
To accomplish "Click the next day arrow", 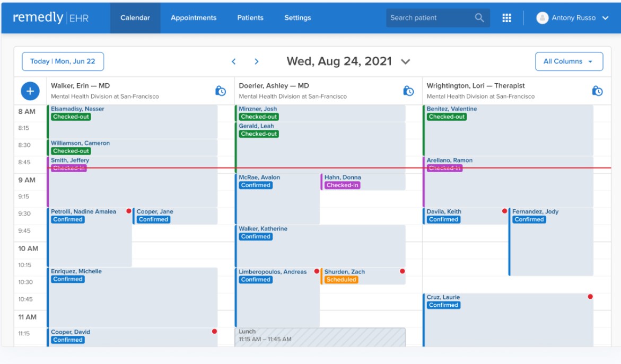I will click(256, 61).
